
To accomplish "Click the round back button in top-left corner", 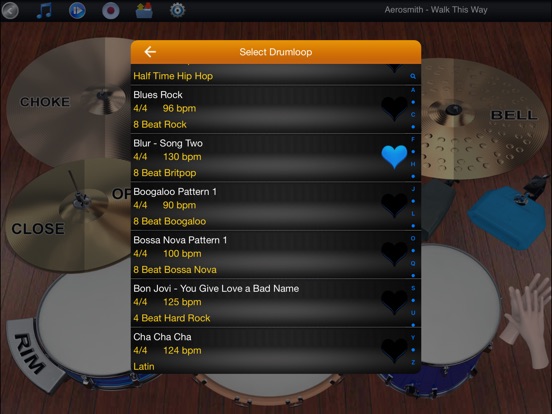I will pyautogui.click(x=10, y=11).
